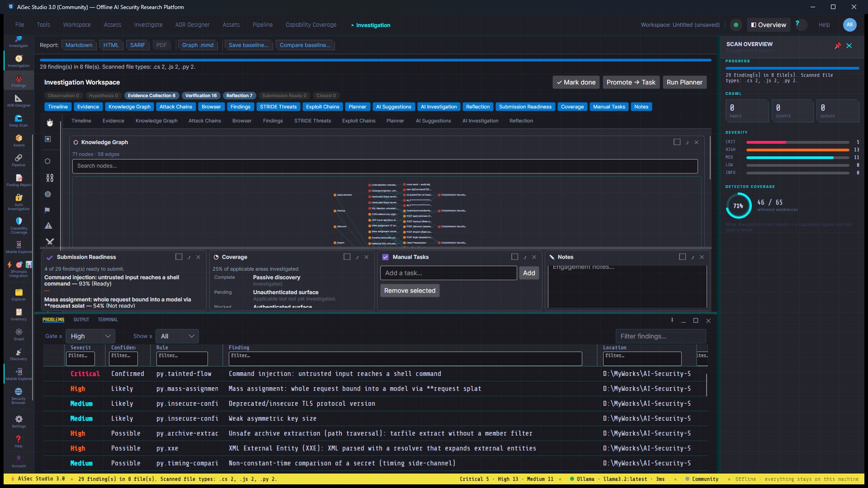
Task: Toggle the Attack Chains panel chip
Action: click(176, 107)
